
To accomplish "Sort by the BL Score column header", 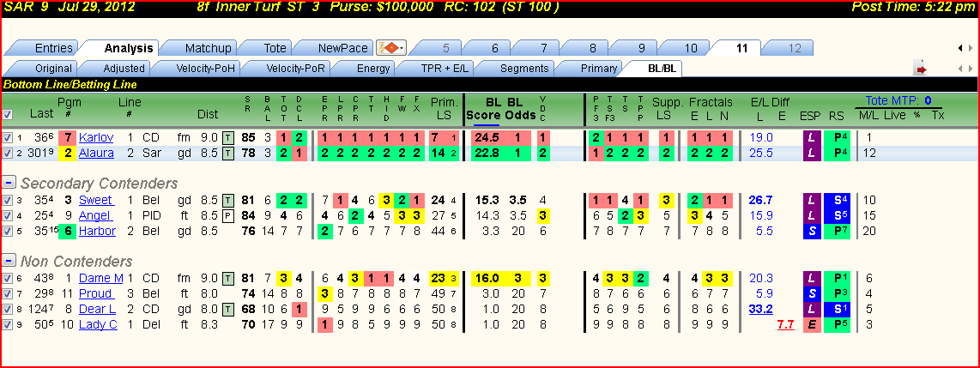I will pyautogui.click(x=485, y=108).
